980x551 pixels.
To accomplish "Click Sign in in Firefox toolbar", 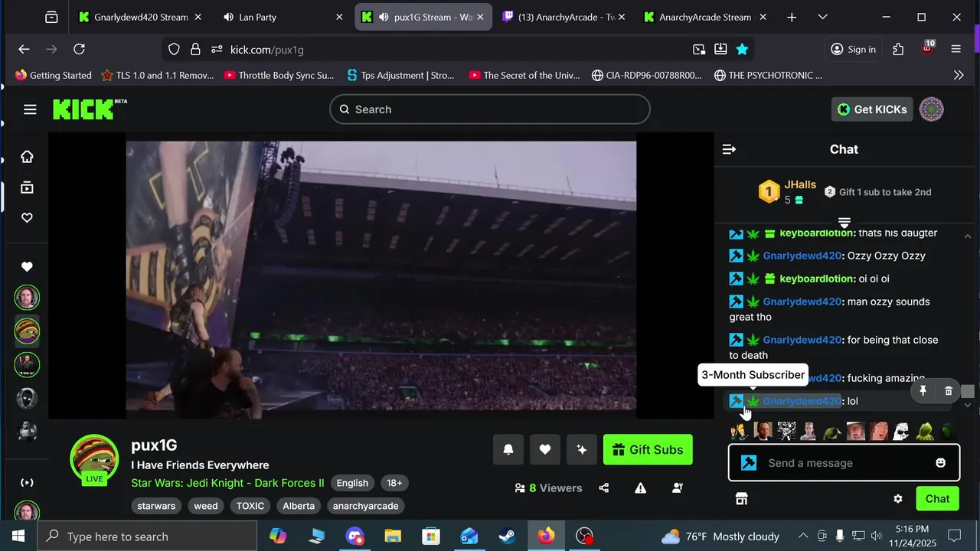I will point(854,49).
